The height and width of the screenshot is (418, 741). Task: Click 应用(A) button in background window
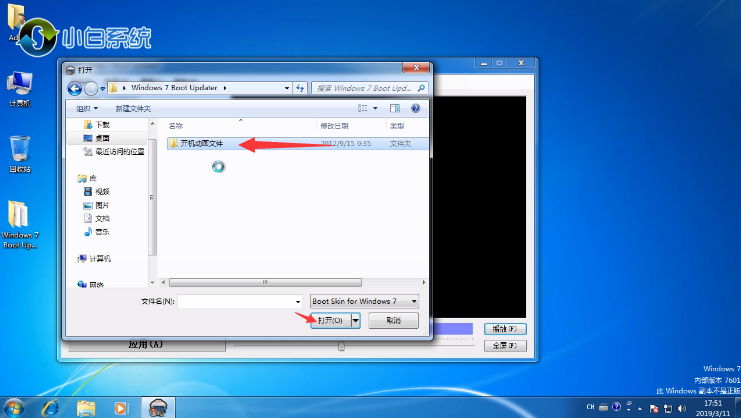click(x=146, y=345)
